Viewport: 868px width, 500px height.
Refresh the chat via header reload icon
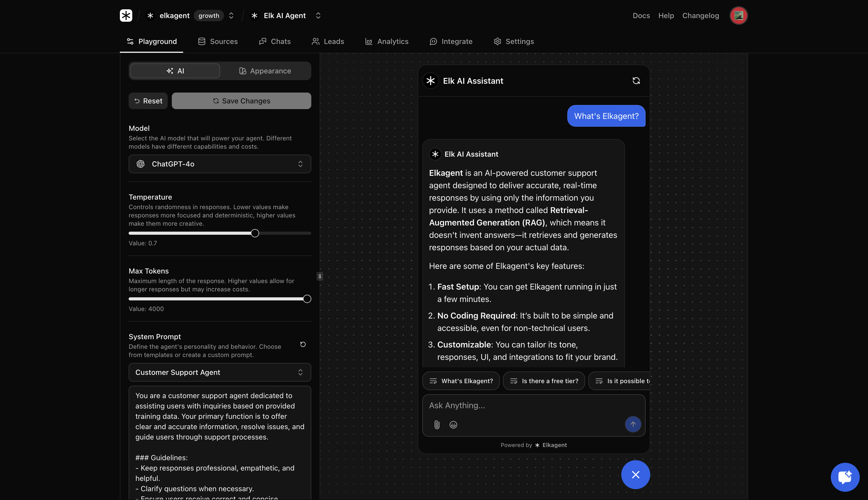[x=636, y=81]
